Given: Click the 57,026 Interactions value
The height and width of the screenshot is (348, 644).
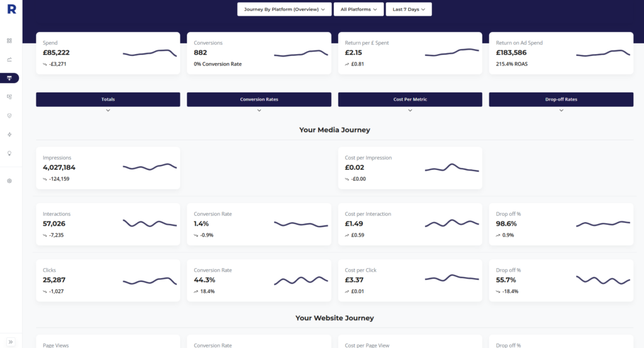Looking at the screenshot, I should click(54, 224).
